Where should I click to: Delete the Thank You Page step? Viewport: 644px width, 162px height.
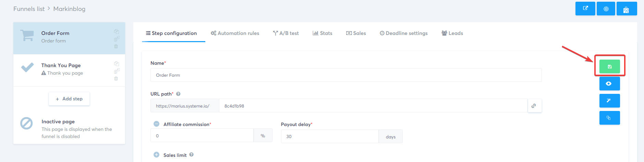pos(116,78)
